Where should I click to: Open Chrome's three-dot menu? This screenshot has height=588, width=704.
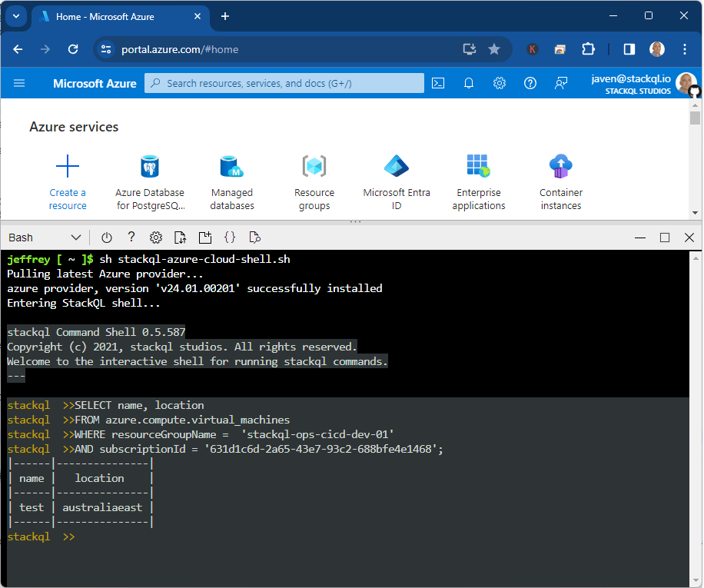685,48
